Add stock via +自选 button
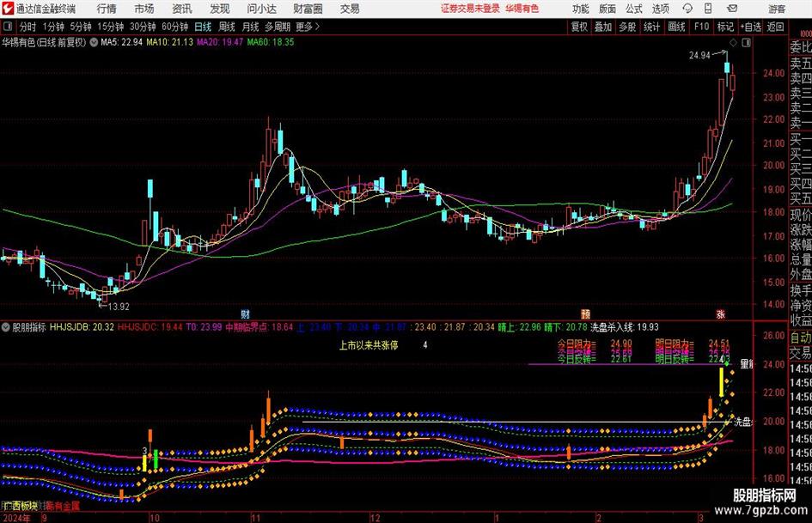This screenshot has height=523, width=812. (x=750, y=27)
